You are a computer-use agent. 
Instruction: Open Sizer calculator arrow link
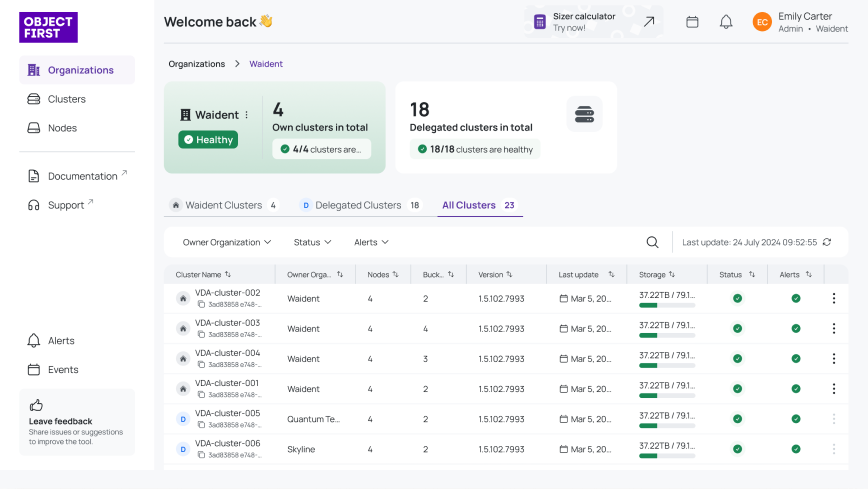tap(649, 22)
